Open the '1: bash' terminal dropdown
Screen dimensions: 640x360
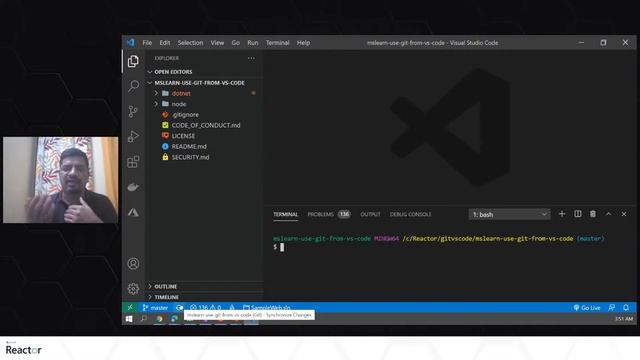509,214
